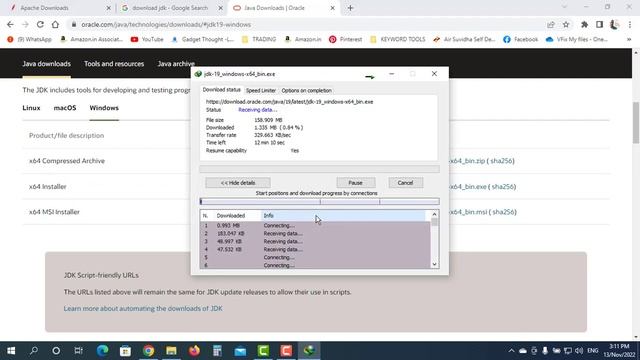Screen dimensions: 640x360
Task: Pause the JDK download
Action: [356, 183]
